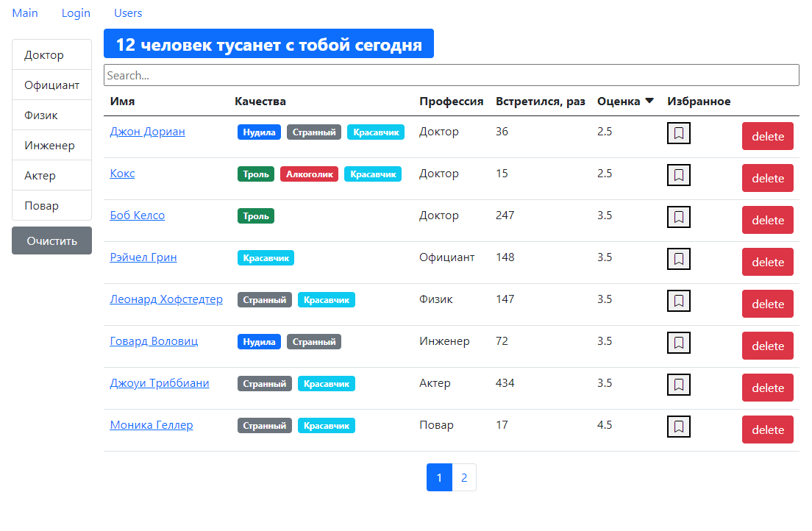Image resolution: width=812 pixels, height=531 pixels.
Task: Filter by profession Официант
Action: point(51,85)
